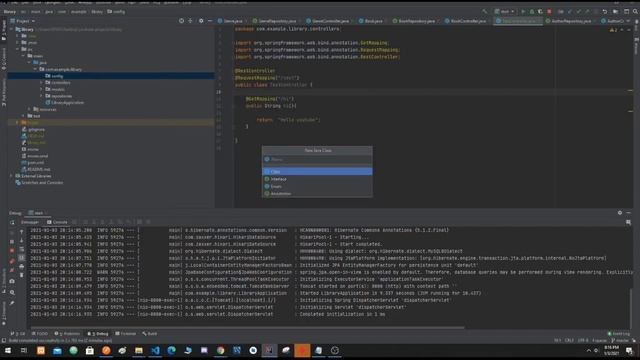Click the red Stop icon in toolbar
Image resolution: width=640 pixels, height=360 pixels.
pos(549,11)
